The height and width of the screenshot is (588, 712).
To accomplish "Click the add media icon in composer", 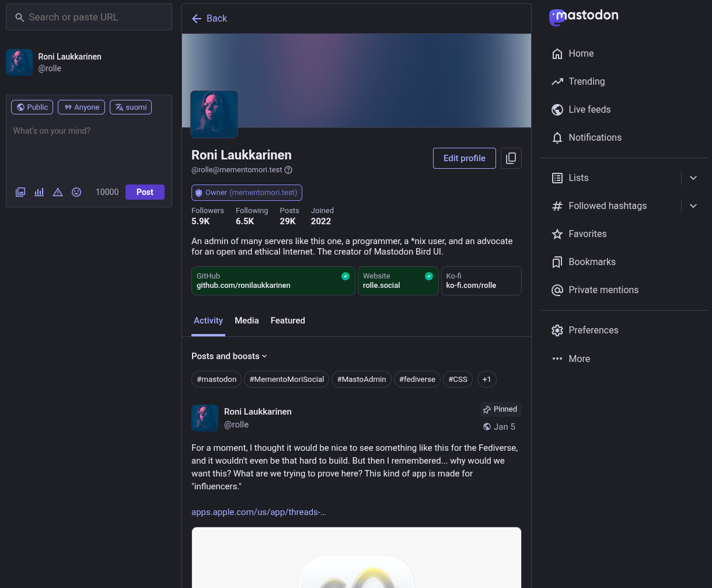I will pyautogui.click(x=20, y=192).
